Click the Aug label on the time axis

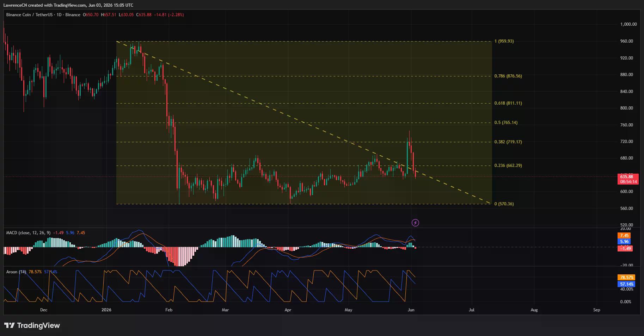coord(534,310)
